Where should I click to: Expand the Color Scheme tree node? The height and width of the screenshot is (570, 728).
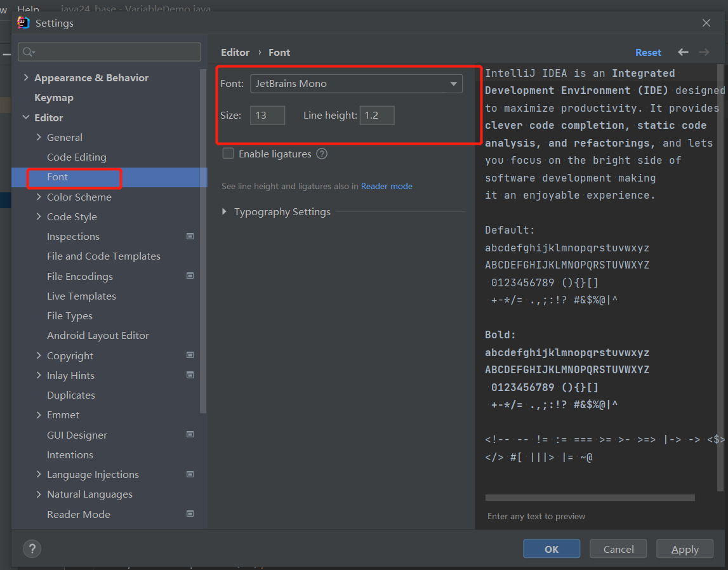(x=39, y=197)
